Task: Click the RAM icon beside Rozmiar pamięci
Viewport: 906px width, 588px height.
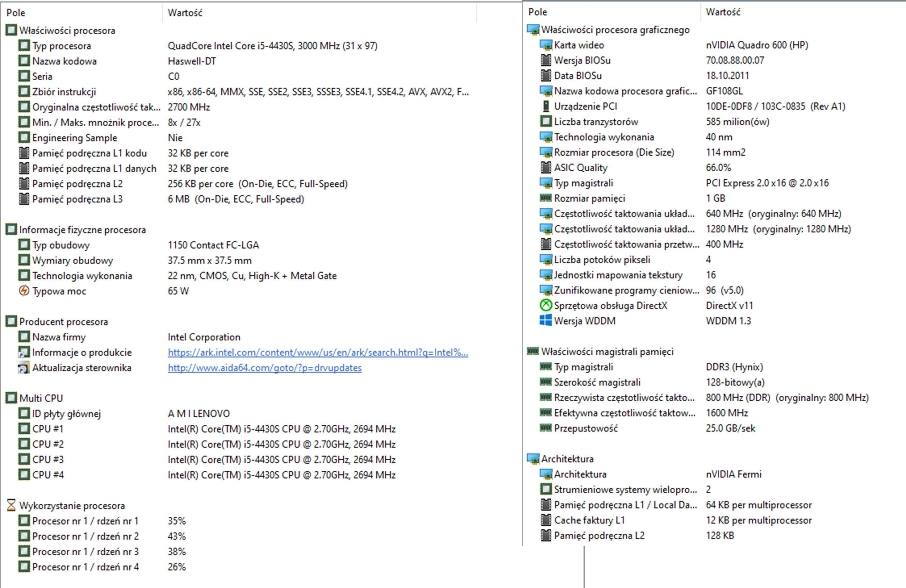Action: [546, 198]
